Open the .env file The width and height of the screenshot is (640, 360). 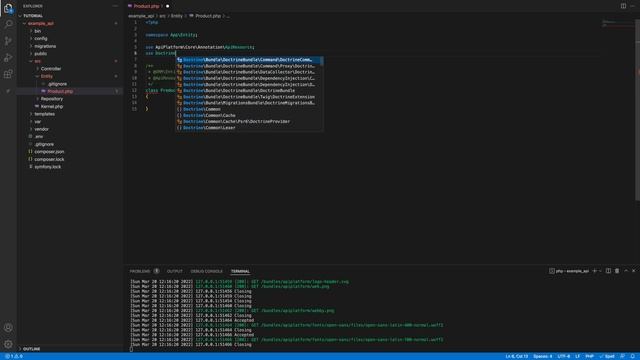[x=39, y=136]
